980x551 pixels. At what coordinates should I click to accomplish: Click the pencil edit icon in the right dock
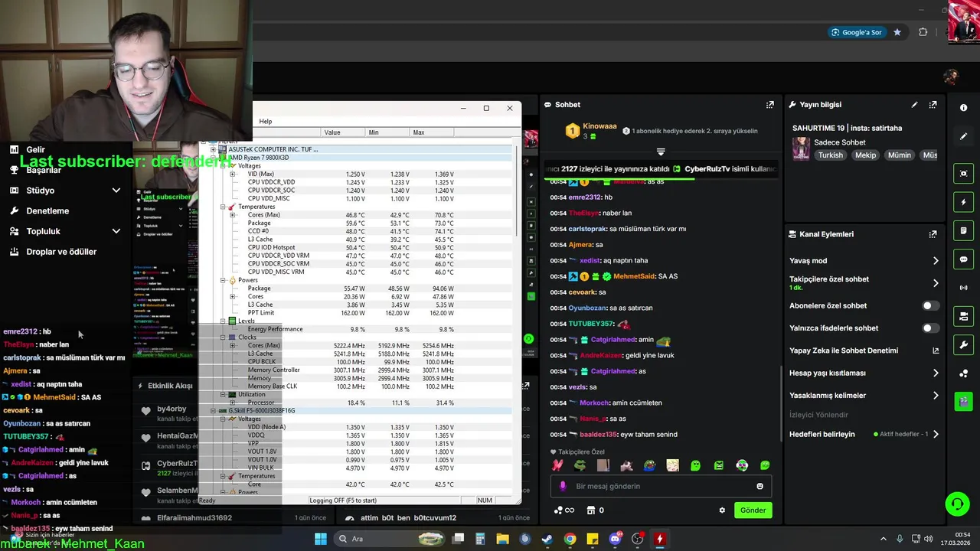[x=963, y=136]
